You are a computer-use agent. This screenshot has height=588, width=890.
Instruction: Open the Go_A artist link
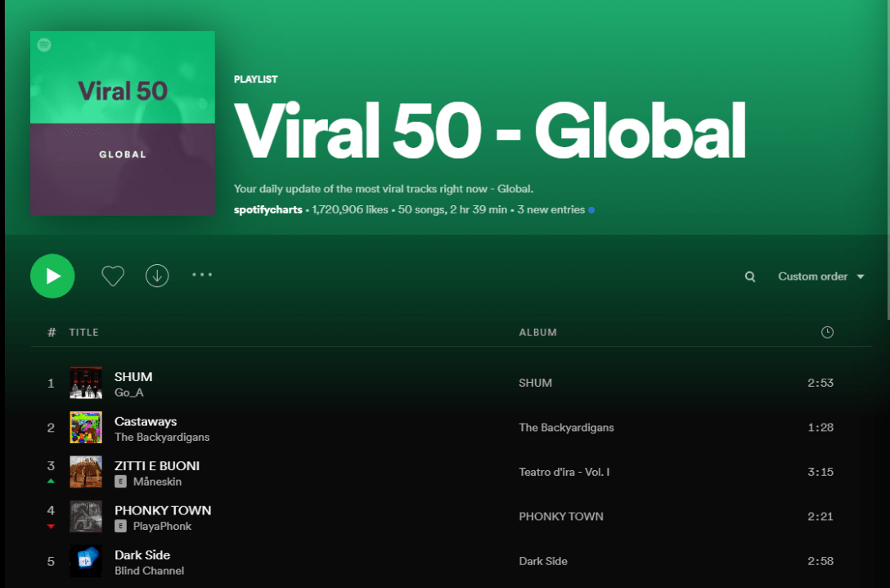128,393
